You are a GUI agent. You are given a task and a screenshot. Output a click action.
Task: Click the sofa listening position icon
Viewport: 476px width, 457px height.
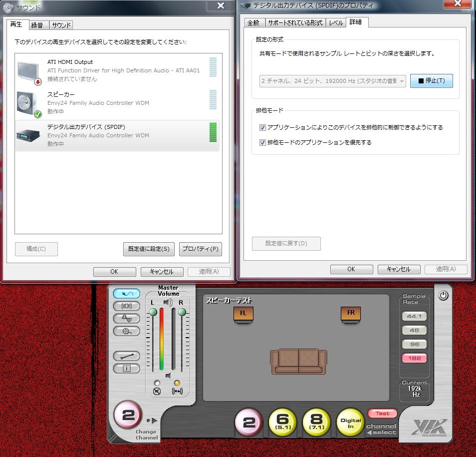pos(299,361)
